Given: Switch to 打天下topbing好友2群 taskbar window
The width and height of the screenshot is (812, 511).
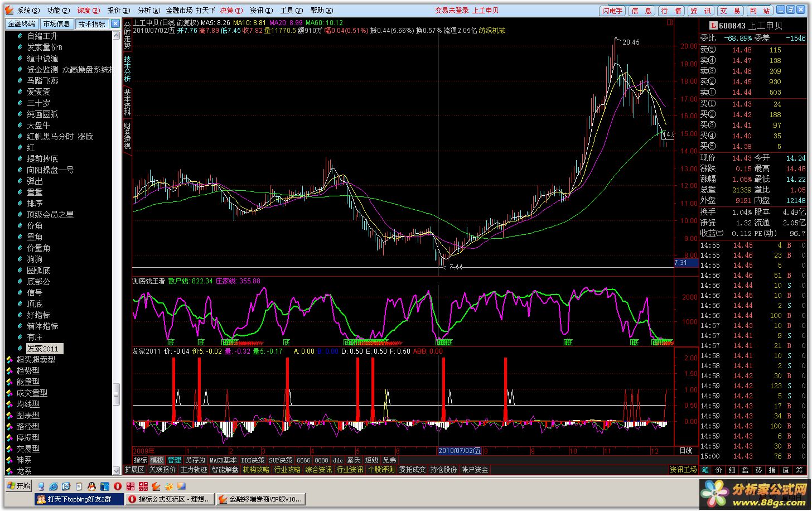Looking at the screenshot, I should pos(79,499).
